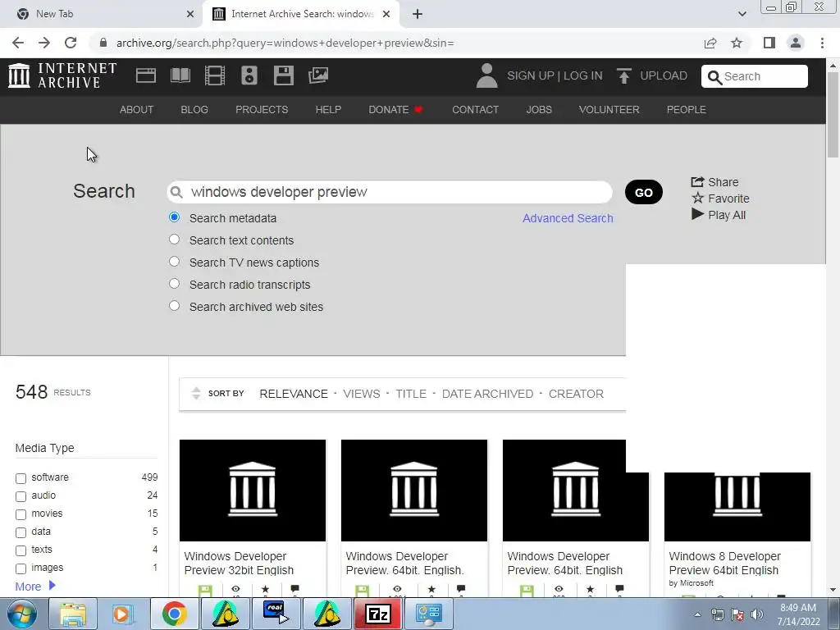840x630 pixels.
Task: Open the Internet Archive home logo
Action: pos(62,75)
